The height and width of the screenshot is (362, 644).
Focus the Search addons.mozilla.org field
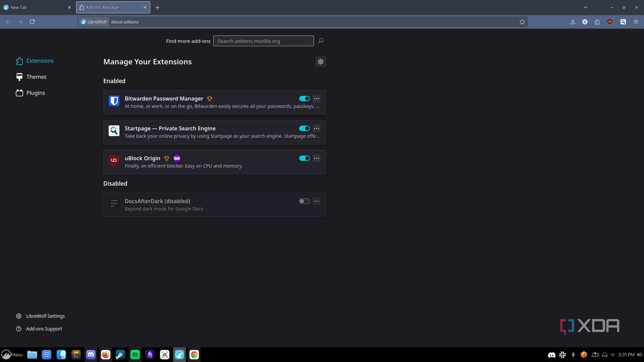(x=263, y=41)
